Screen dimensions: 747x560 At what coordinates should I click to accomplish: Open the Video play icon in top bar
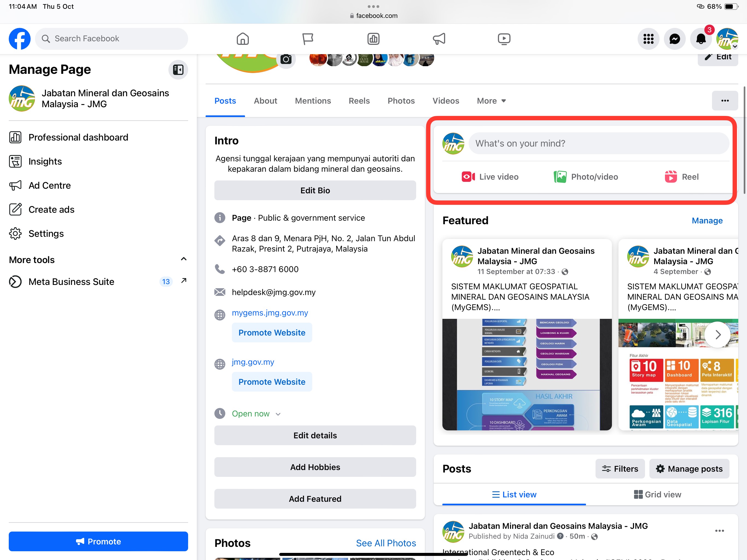click(504, 39)
